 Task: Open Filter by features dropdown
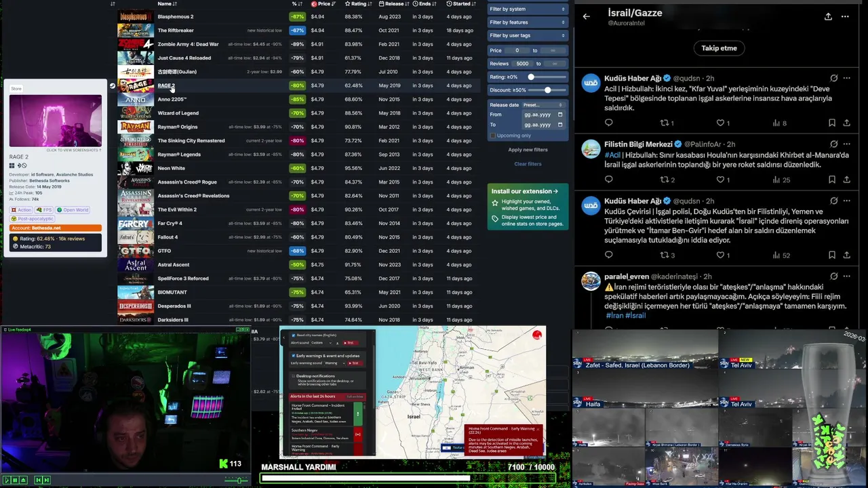coord(527,22)
